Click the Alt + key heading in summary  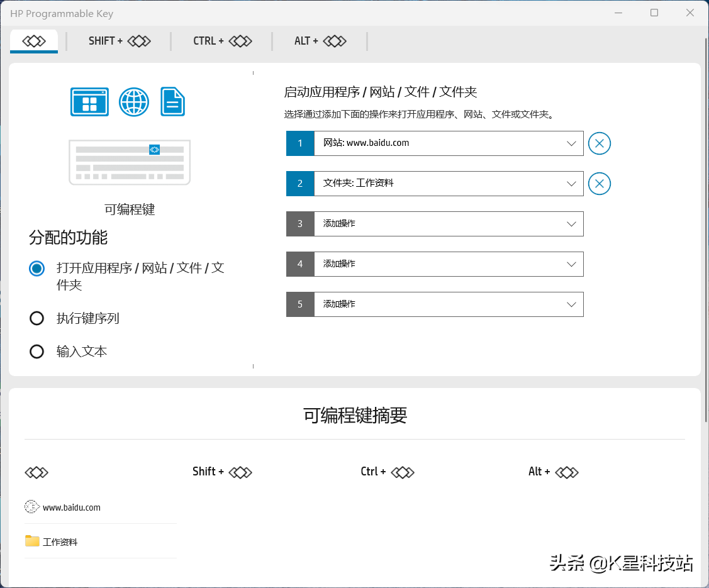(554, 472)
